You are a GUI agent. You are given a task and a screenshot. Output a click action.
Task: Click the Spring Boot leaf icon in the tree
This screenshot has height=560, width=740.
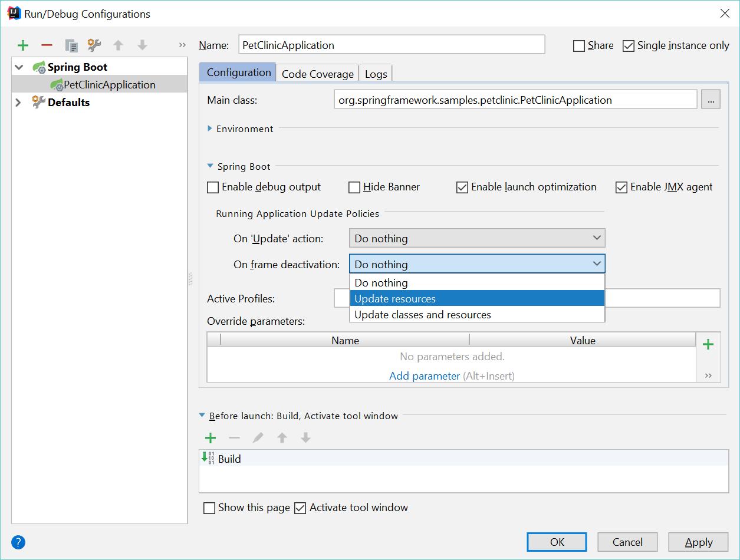coord(39,67)
